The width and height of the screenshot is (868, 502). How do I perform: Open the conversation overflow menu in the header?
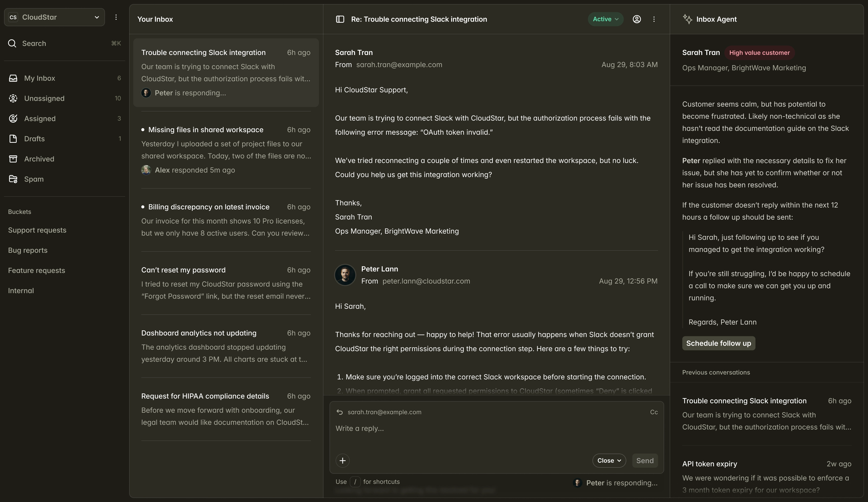click(x=654, y=19)
